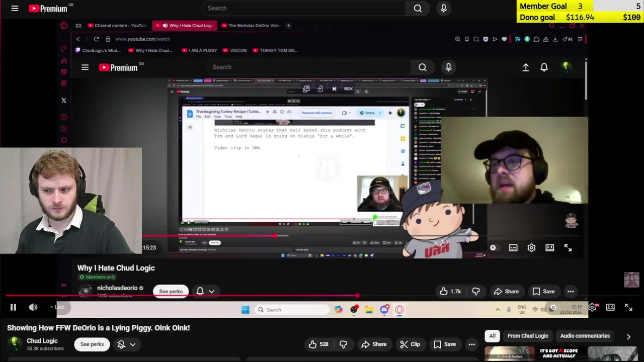This screenshot has width=644, height=362.
Task: Click the magnifier search button at top
Action: [x=418, y=8]
